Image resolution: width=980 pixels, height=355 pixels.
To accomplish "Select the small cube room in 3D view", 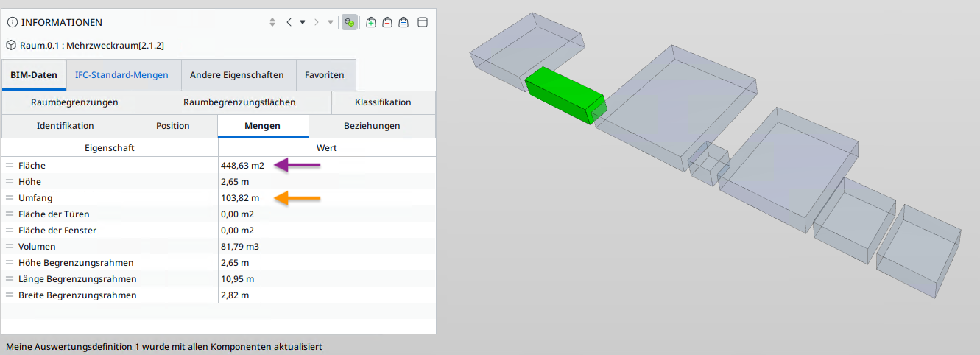I will [x=708, y=164].
